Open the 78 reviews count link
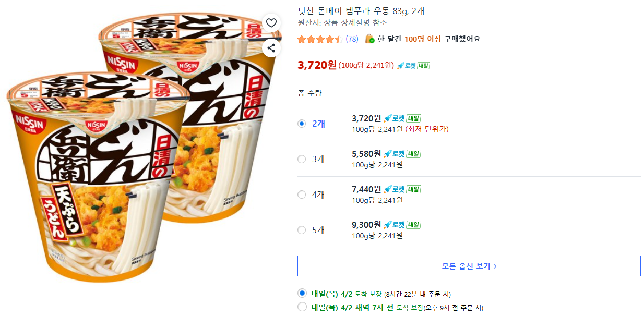Screen dimensions: 644x316 point(352,39)
